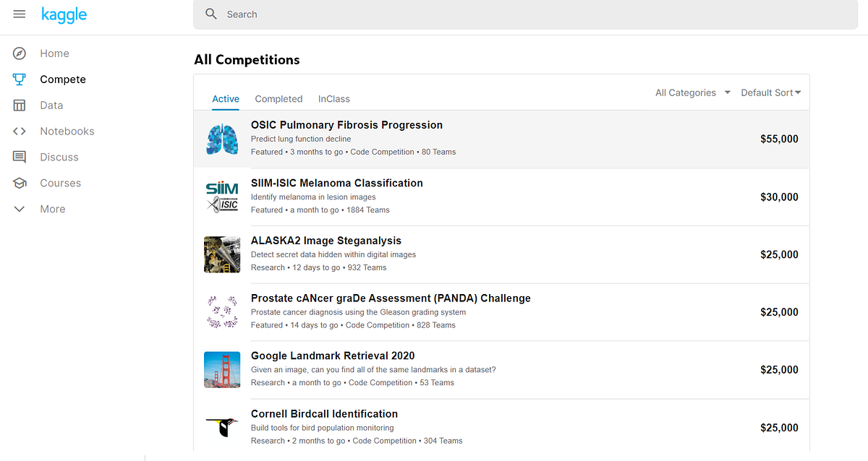Open the Discuss speech bubble icon
This screenshot has height=461, width=868.
(17, 157)
